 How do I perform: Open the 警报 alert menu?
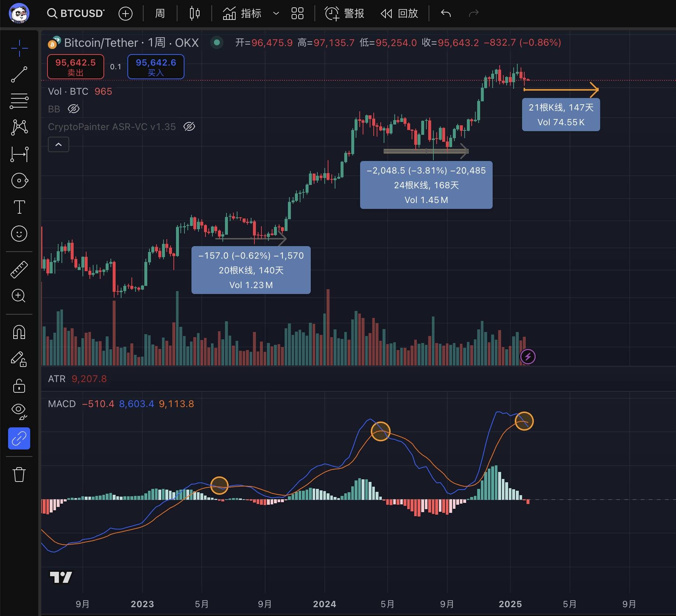pyautogui.click(x=344, y=14)
